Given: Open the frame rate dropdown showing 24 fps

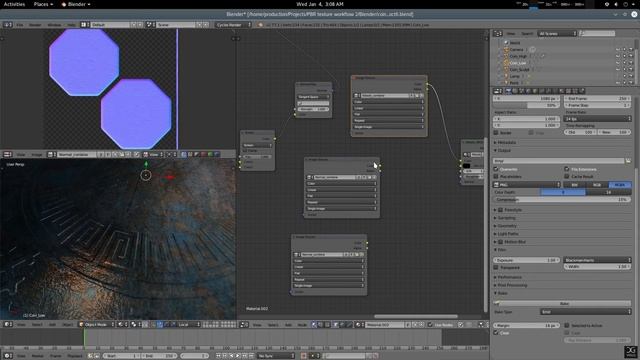Looking at the screenshot, I should point(598,118).
